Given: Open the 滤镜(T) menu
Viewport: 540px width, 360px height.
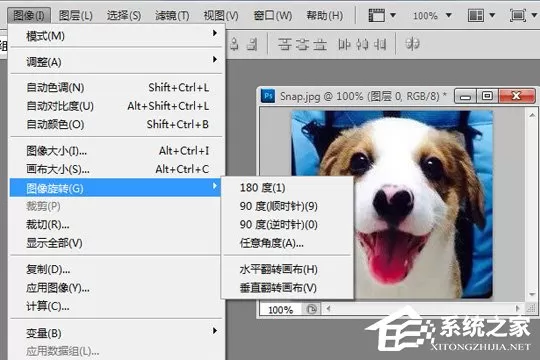Looking at the screenshot, I should 172,16.
